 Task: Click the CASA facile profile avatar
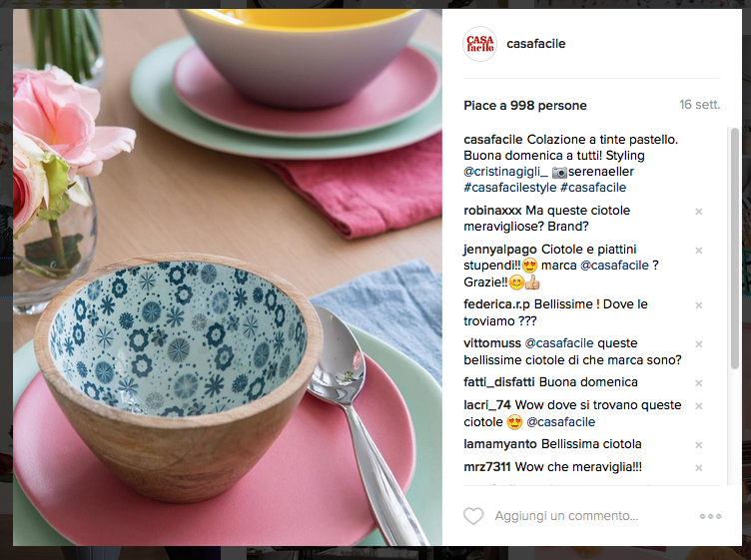(480, 44)
